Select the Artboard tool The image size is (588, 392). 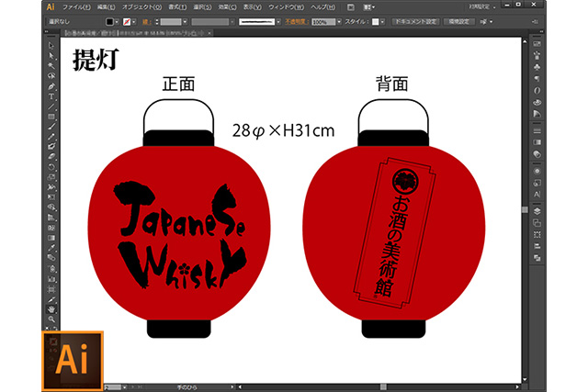point(51,289)
